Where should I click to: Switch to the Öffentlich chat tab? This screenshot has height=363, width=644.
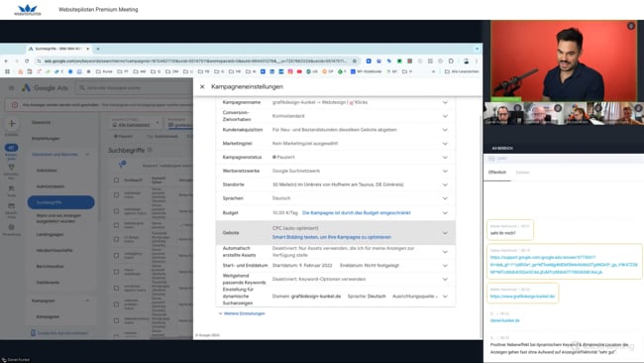tap(497, 173)
